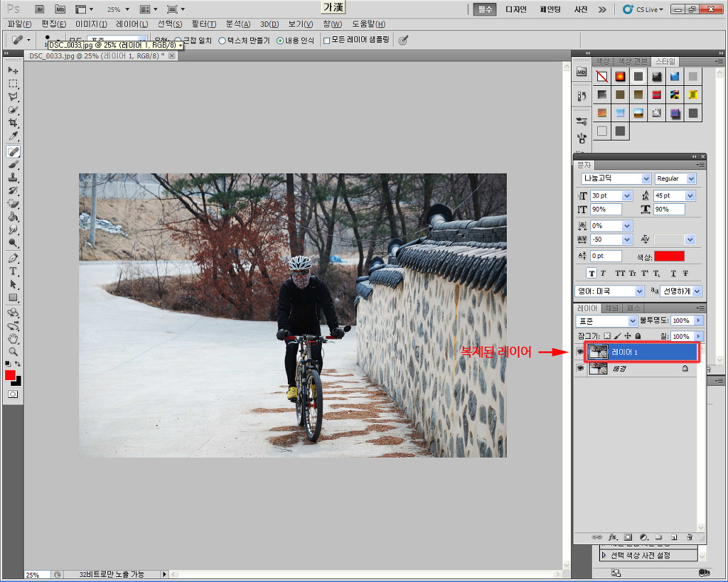This screenshot has height=582, width=728.
Task: Select the Crop tool
Action: tap(13, 124)
